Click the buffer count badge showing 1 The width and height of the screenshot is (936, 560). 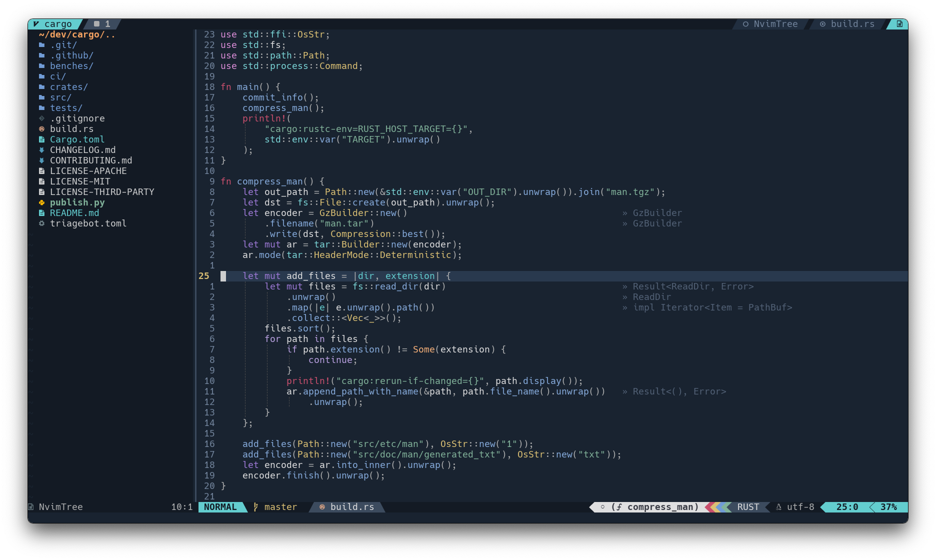(101, 23)
